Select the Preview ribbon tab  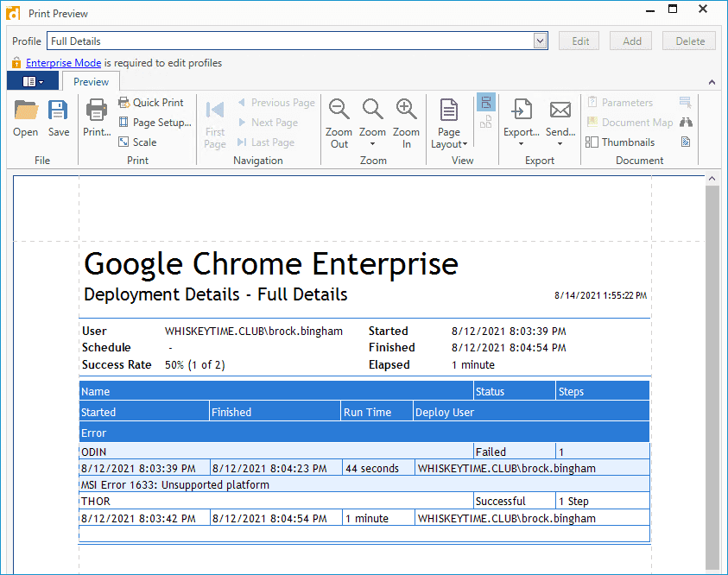click(x=91, y=82)
